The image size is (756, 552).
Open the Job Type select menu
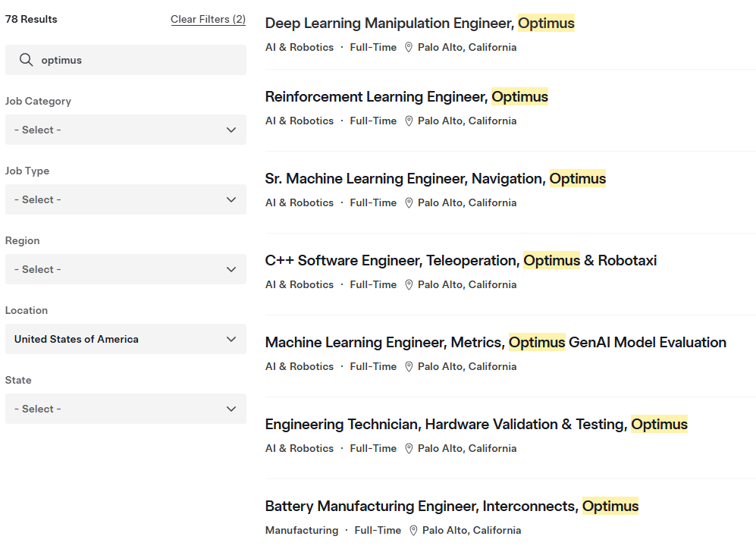(x=125, y=199)
